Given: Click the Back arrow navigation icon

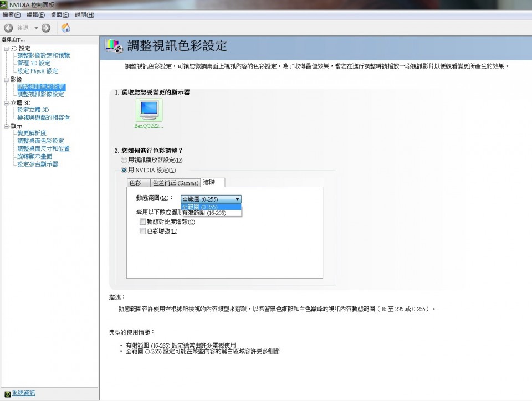Looking at the screenshot, I should pyautogui.click(x=8, y=28).
